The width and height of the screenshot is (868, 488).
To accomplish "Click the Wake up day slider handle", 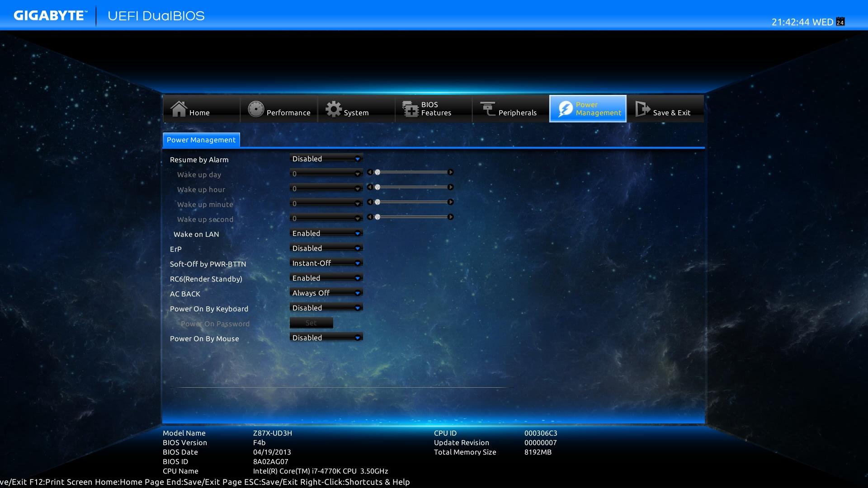I will (x=377, y=172).
